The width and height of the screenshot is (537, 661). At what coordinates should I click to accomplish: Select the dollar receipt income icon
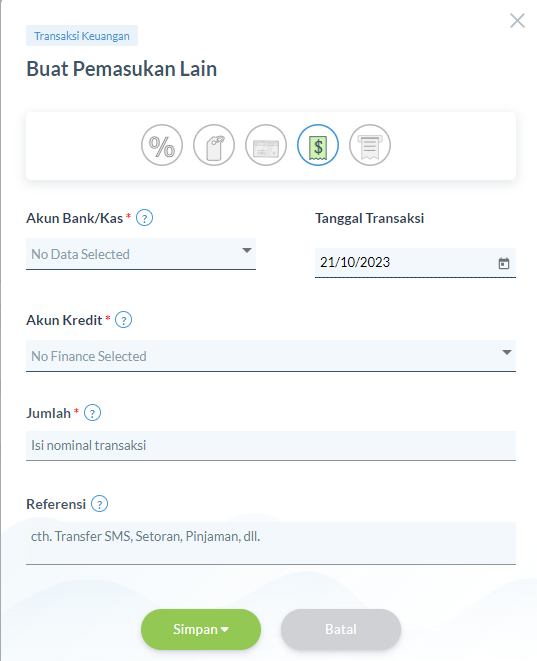[318, 145]
